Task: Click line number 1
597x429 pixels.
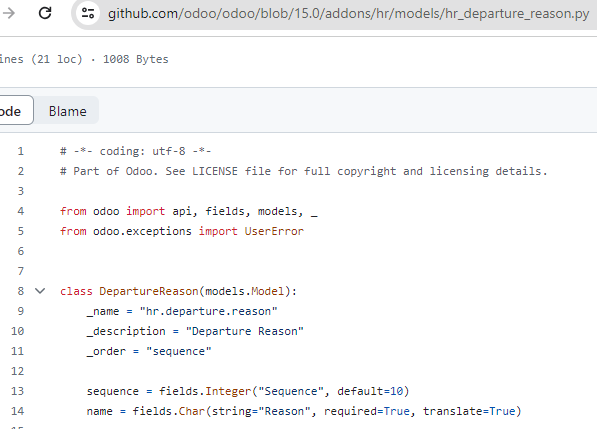Action: coord(21,152)
